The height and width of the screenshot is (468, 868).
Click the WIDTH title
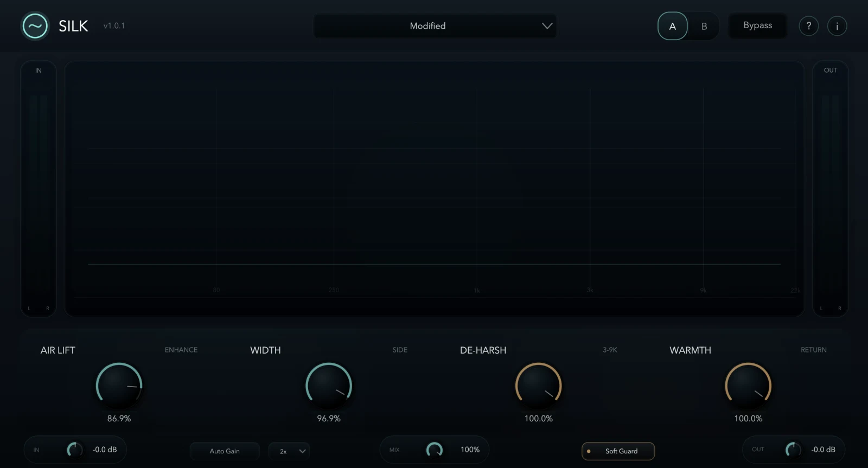265,350
